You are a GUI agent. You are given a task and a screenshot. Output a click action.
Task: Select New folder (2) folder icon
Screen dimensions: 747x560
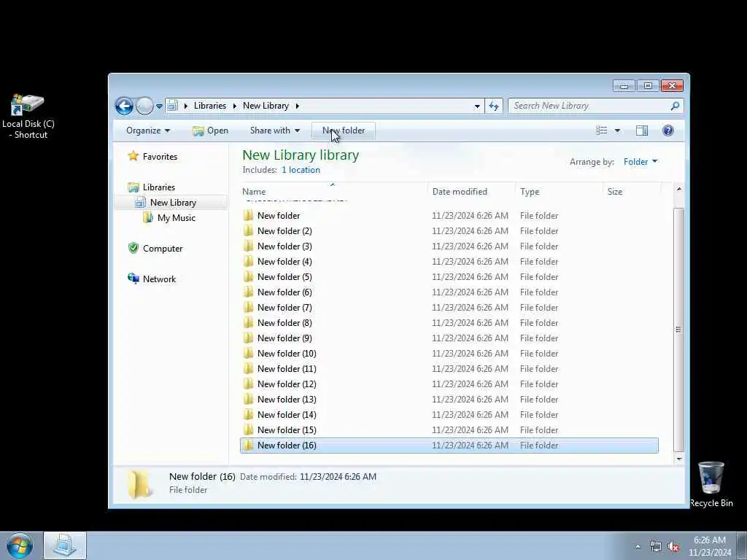coord(248,231)
